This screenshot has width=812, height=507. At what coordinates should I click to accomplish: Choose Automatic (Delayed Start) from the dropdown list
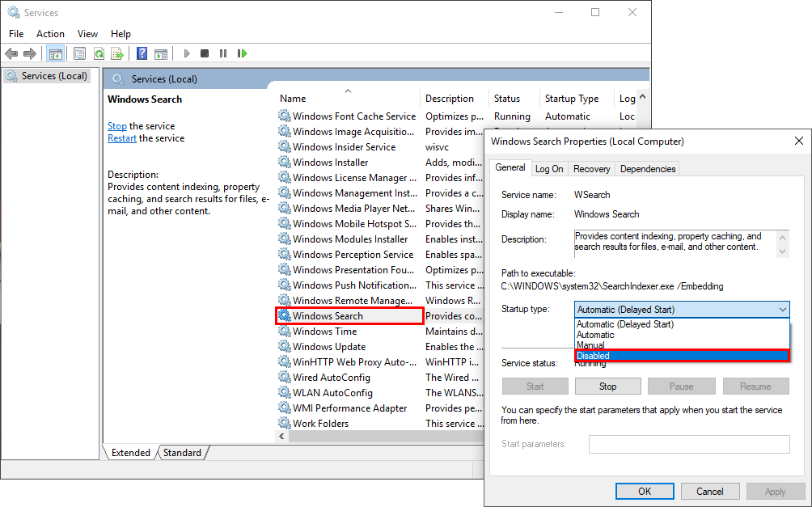coord(682,324)
